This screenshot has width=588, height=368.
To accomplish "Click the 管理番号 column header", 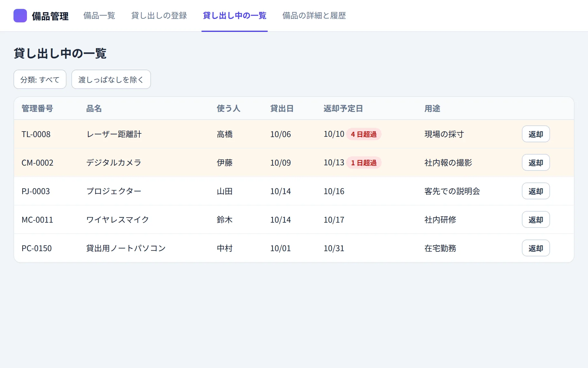I will [x=37, y=109].
